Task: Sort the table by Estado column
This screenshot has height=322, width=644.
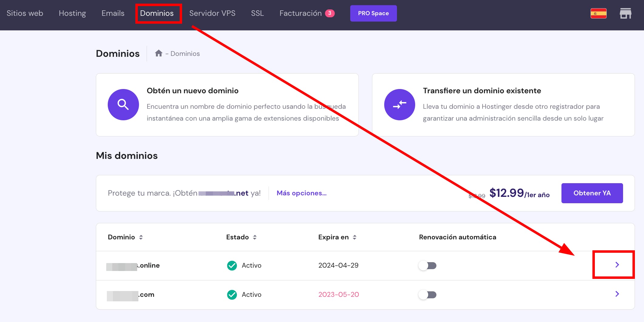Action: [x=255, y=237]
